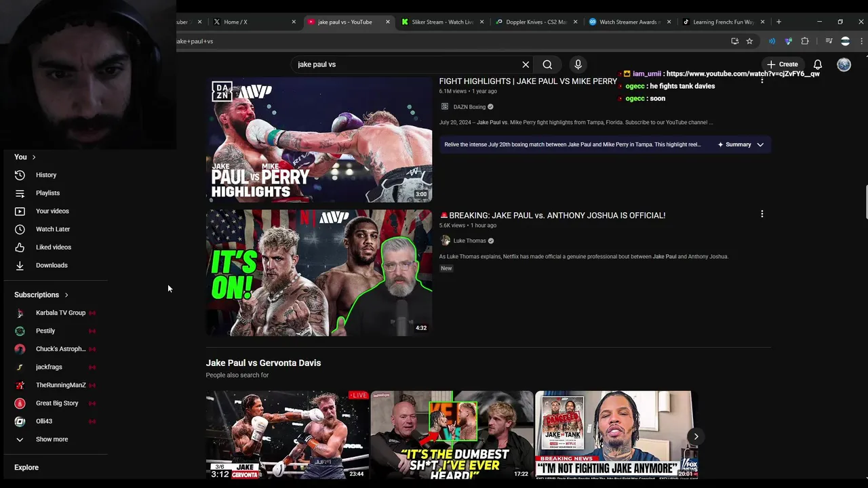The width and height of the screenshot is (868, 488).
Task: Open Chrome three-dot menu
Action: coord(861,41)
